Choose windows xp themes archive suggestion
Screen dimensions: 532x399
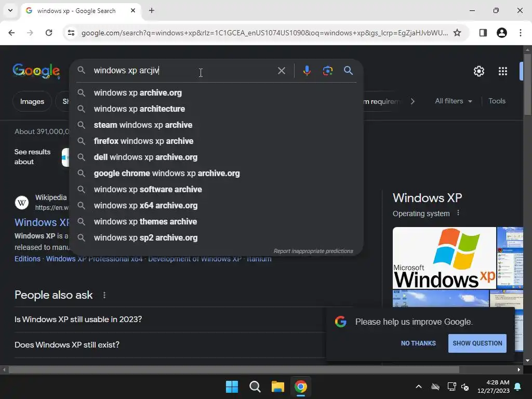click(x=217, y=221)
